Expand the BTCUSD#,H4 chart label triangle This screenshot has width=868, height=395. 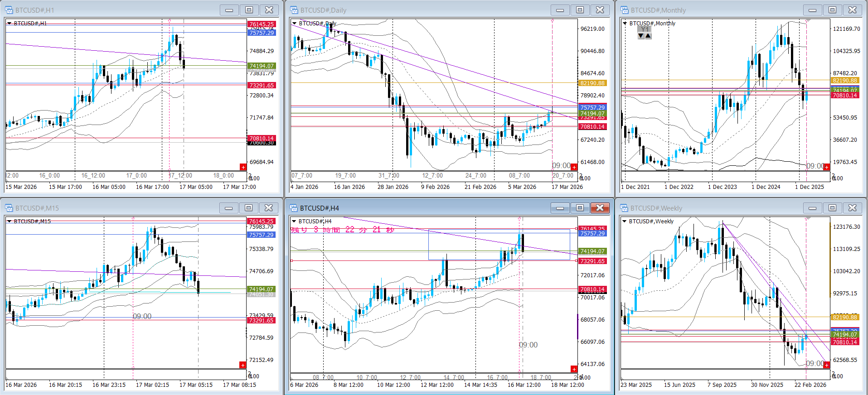[294, 221]
